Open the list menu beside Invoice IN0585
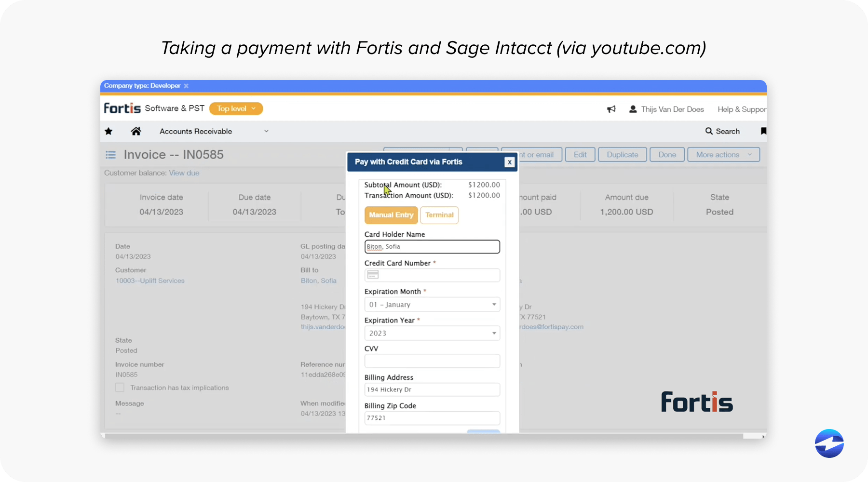 coord(110,154)
